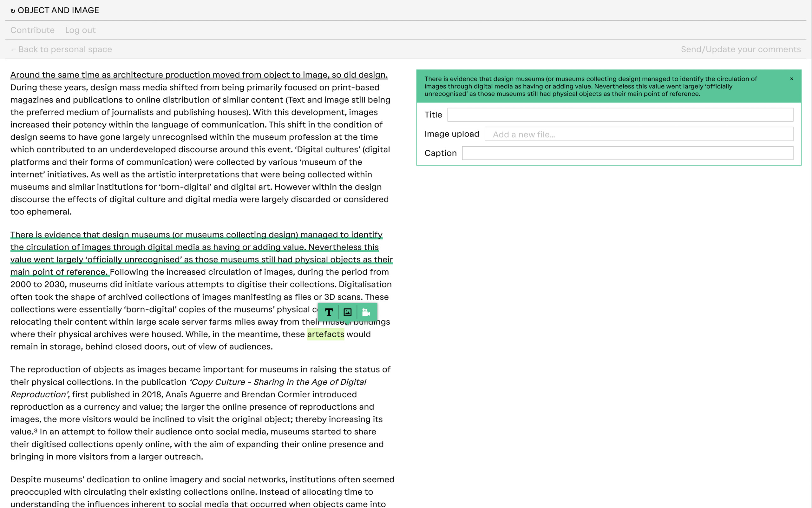Close the green comment panel
The height and width of the screenshot is (508, 812).
[791, 79]
